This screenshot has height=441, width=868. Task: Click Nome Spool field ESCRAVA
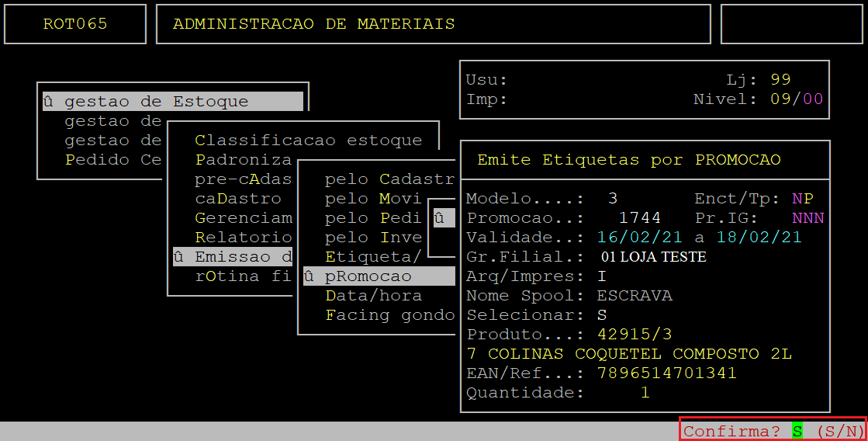(x=634, y=296)
